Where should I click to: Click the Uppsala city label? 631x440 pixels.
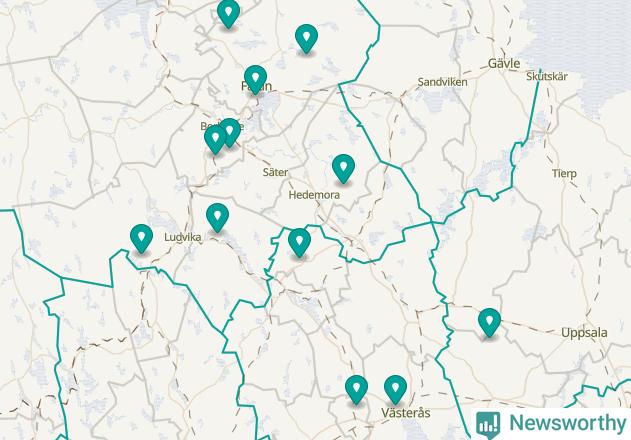pos(584,333)
